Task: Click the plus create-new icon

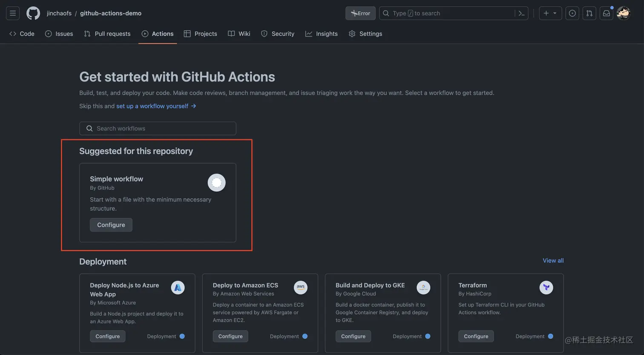Action: point(546,13)
